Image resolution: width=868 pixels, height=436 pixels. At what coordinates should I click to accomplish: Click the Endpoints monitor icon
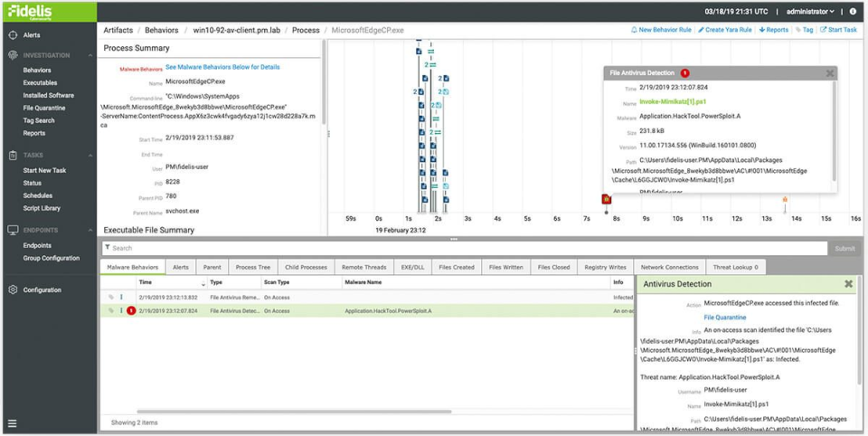(14, 230)
